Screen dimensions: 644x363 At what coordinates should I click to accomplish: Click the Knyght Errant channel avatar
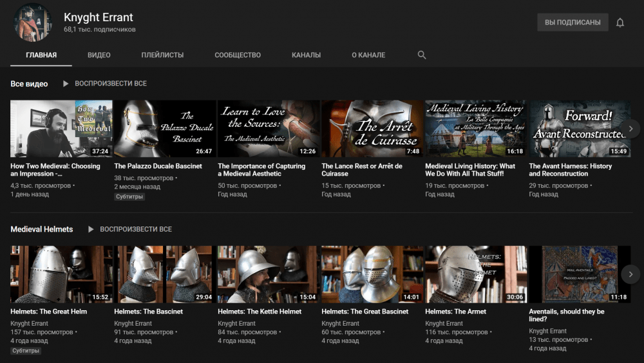coord(33,23)
